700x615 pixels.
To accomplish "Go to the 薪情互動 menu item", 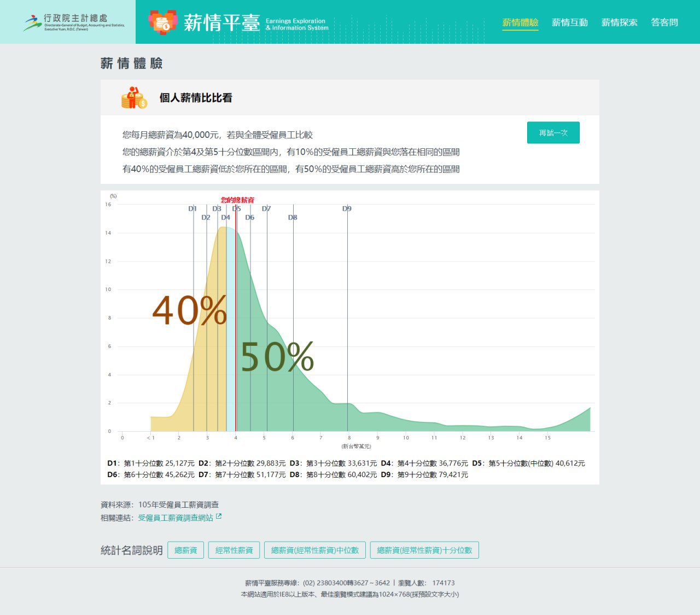I will click(569, 22).
